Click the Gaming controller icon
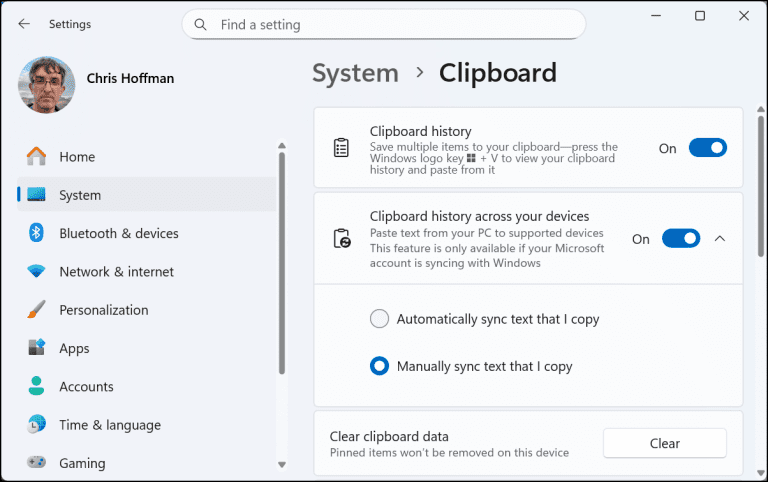 37,463
